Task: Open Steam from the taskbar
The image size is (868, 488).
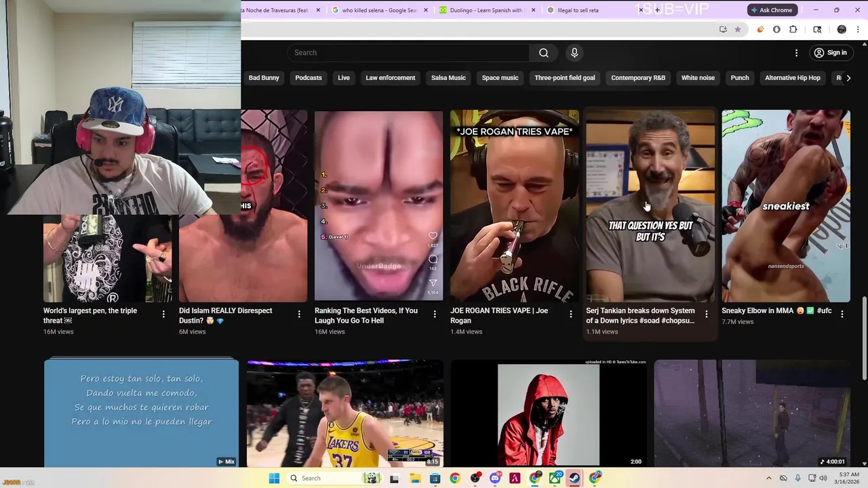Action: point(574,479)
